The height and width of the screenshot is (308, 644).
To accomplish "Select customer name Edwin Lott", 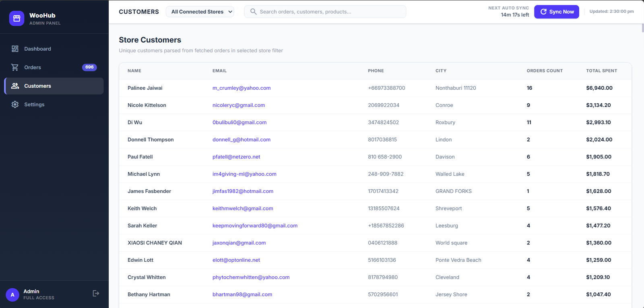I will pyautogui.click(x=140, y=260).
